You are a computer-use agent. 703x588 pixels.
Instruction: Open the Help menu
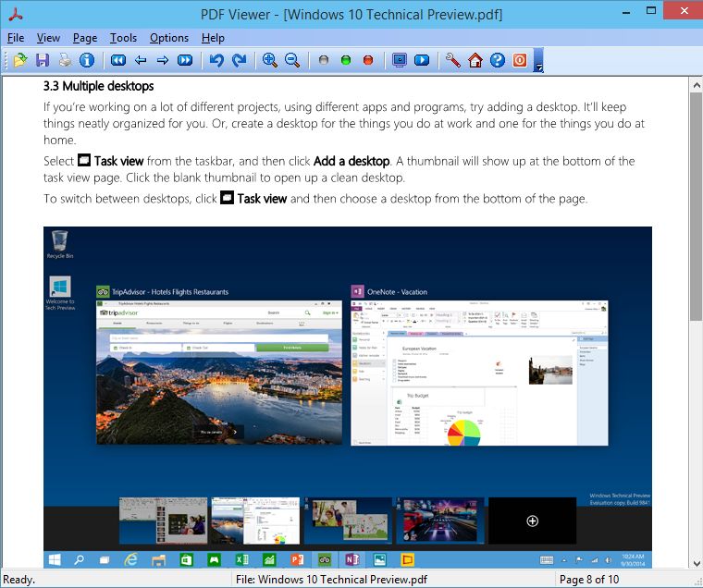coord(213,38)
